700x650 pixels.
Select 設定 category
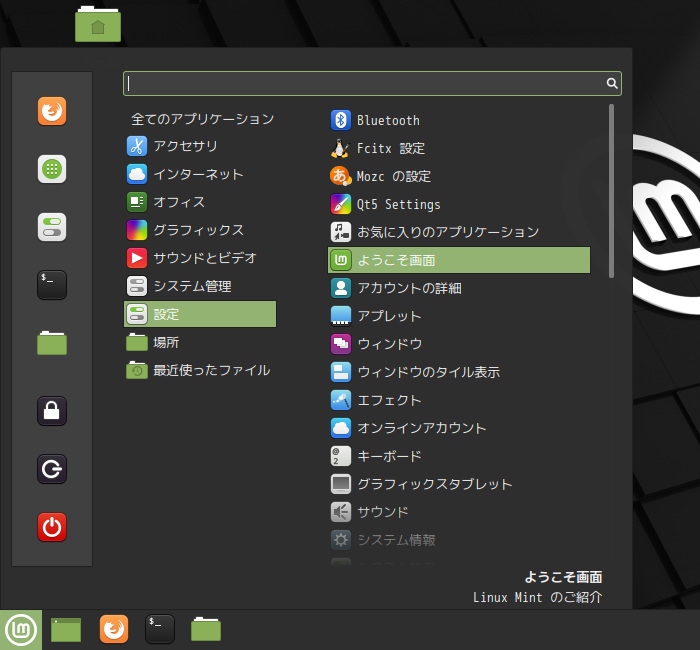coord(200,314)
